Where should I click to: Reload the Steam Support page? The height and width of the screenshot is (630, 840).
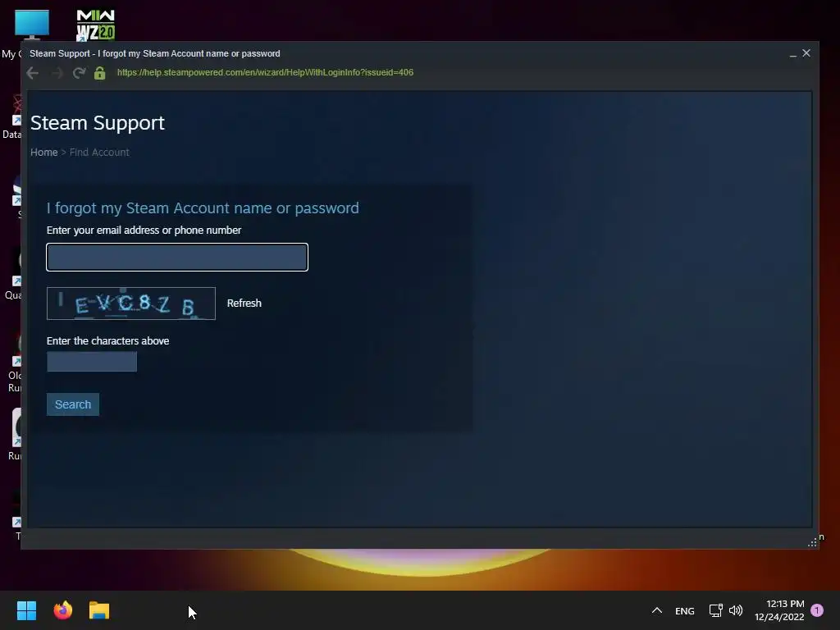[x=80, y=73]
